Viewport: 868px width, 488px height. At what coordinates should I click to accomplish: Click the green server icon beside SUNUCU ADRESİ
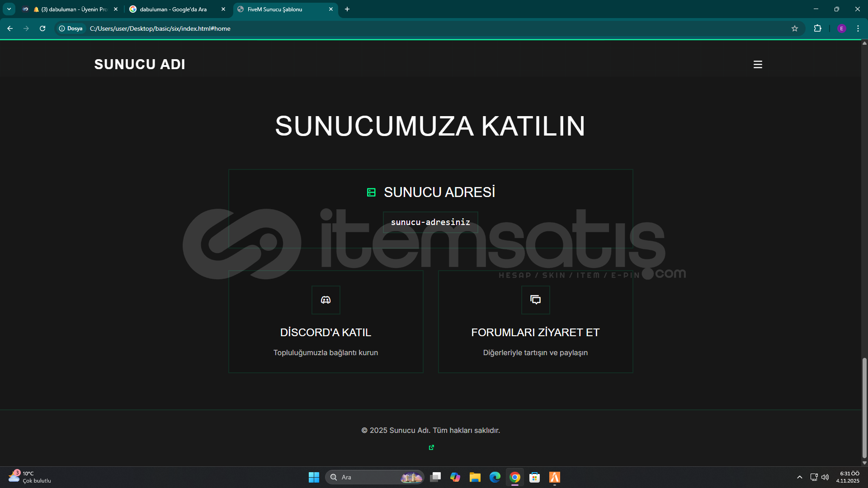[x=371, y=192]
